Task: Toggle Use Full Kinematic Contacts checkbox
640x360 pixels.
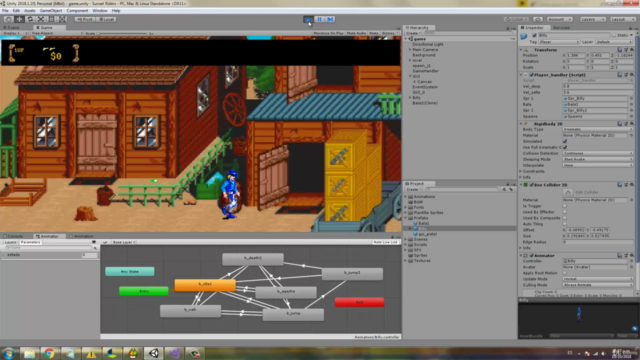Action: point(565,147)
